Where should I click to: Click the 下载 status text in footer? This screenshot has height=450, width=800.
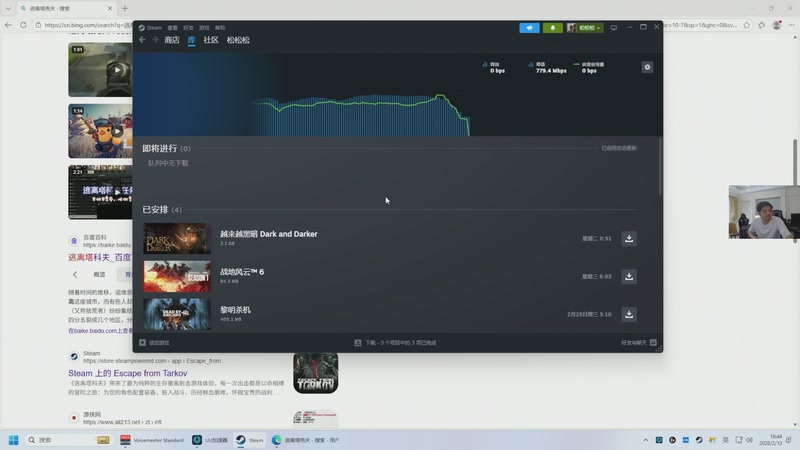click(x=401, y=342)
